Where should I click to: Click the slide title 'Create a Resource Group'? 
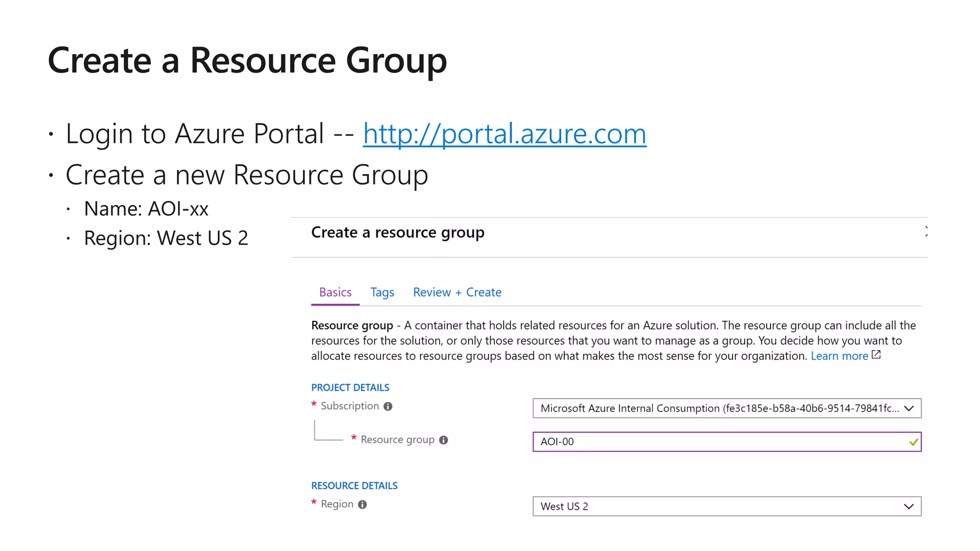coord(247,61)
